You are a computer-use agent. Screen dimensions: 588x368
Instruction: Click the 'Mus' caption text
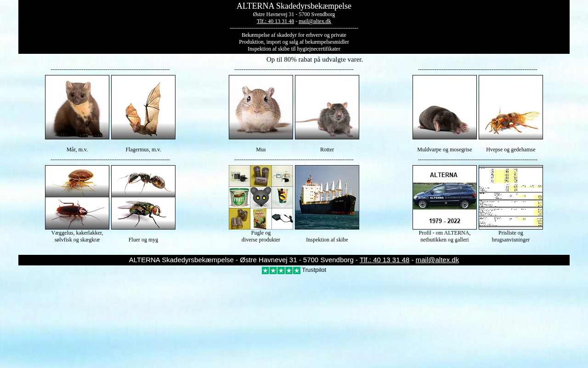click(261, 149)
